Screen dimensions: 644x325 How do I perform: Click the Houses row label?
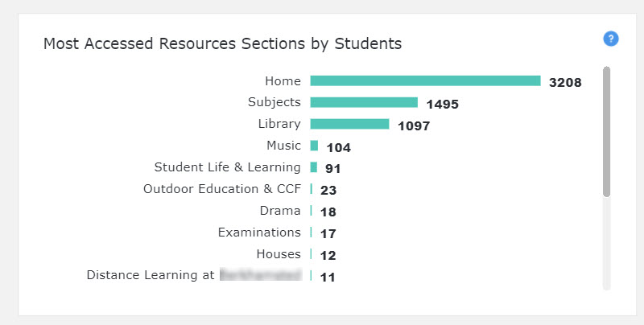279,254
